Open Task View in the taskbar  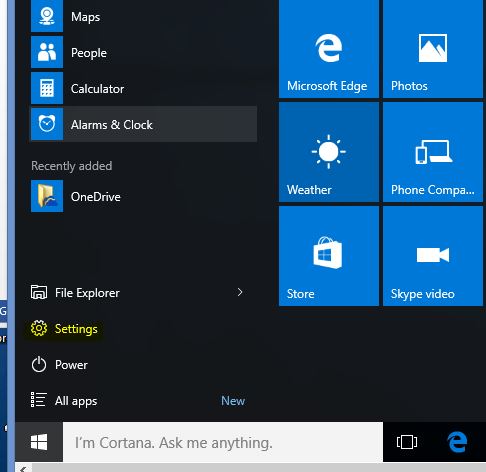coord(407,442)
